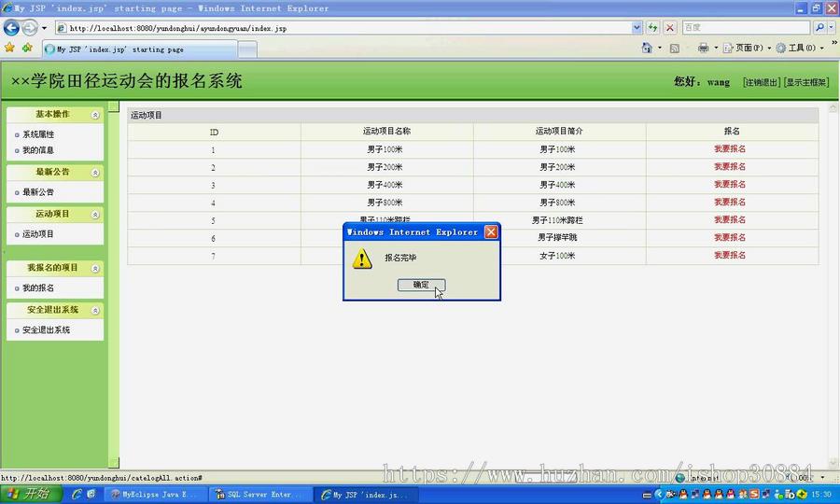Click the show desktop quick launch icon
The height and width of the screenshot is (504, 840).
point(91,494)
